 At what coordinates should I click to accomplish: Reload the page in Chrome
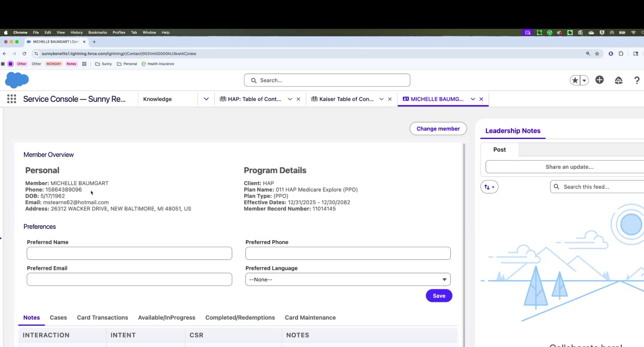point(24,54)
